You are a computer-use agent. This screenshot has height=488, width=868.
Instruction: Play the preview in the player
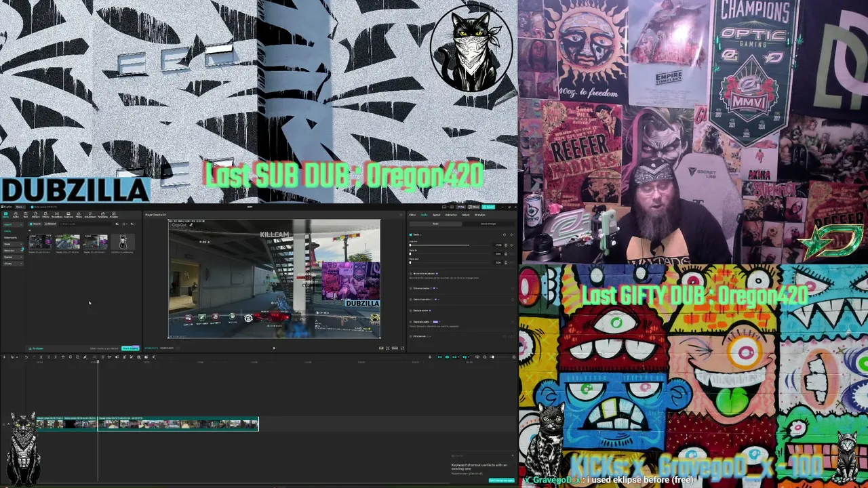point(274,348)
